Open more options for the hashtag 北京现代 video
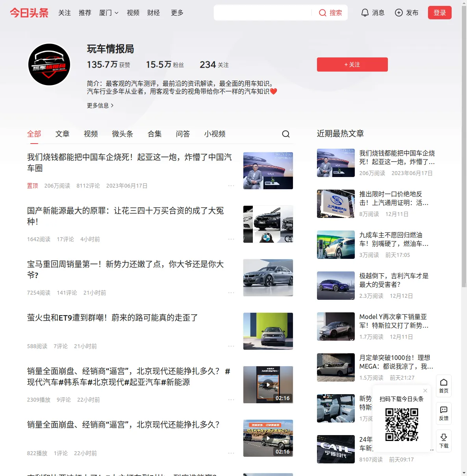Viewport: 467px width, 476px height. pos(231,400)
